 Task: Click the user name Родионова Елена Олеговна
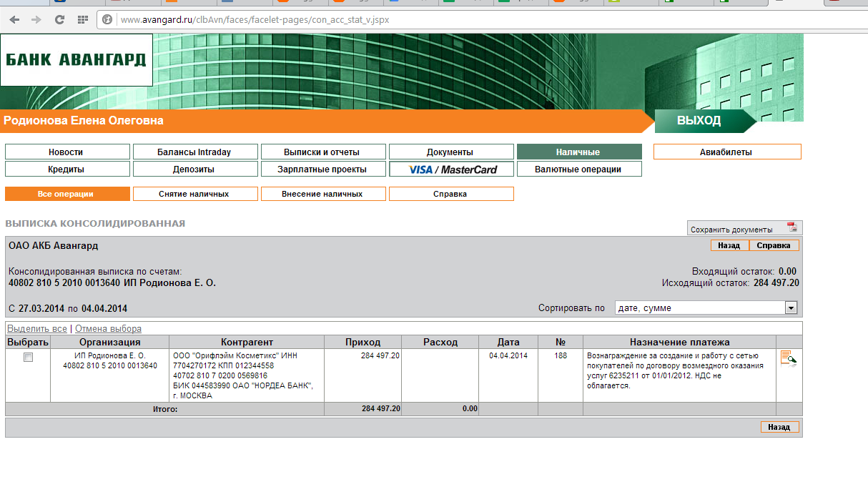(x=84, y=121)
